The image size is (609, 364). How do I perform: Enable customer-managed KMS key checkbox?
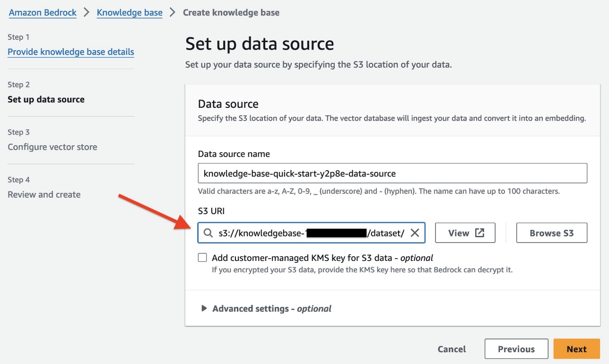coord(202,258)
